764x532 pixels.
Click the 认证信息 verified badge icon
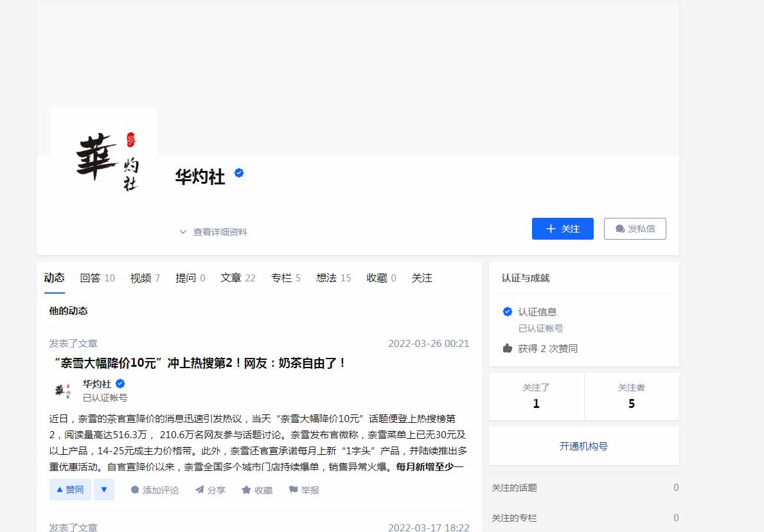507,312
